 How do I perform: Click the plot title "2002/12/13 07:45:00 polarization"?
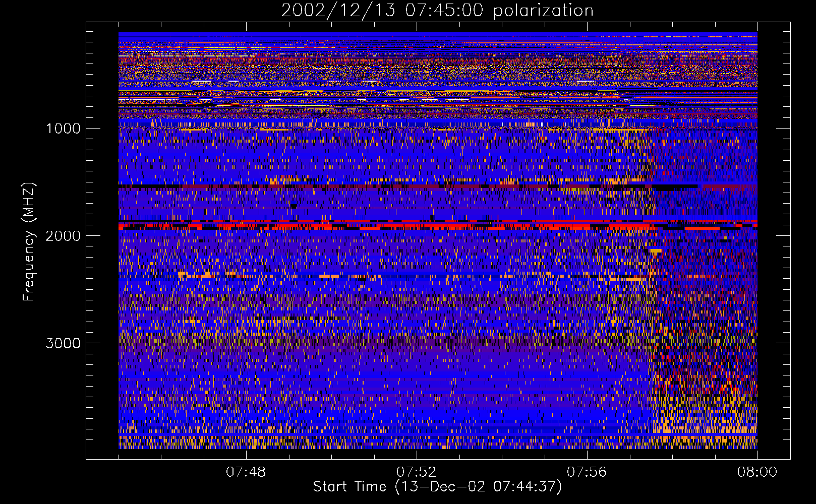click(437, 11)
